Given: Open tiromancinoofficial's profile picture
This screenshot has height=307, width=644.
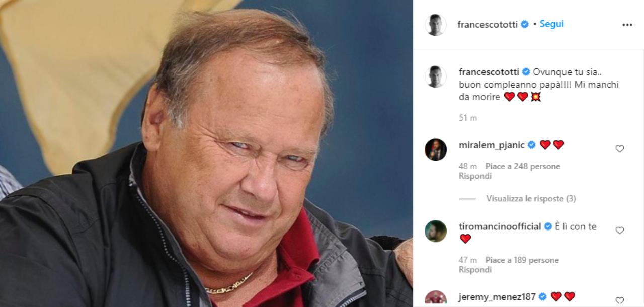Looking at the screenshot, I should (435, 231).
